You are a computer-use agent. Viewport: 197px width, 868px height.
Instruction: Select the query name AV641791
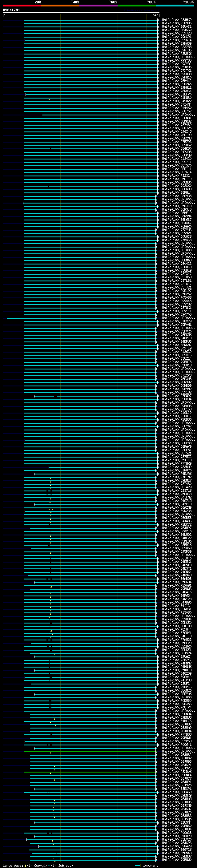click(11, 10)
